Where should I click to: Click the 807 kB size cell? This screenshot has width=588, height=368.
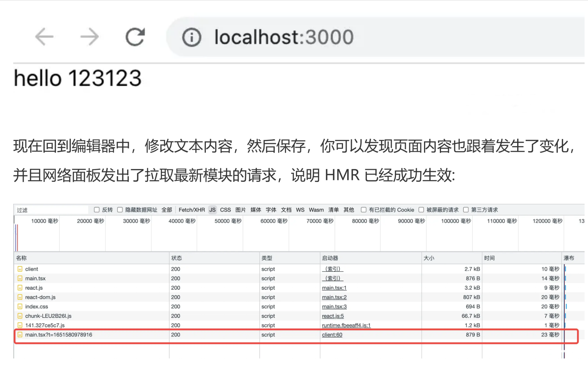tap(472, 297)
